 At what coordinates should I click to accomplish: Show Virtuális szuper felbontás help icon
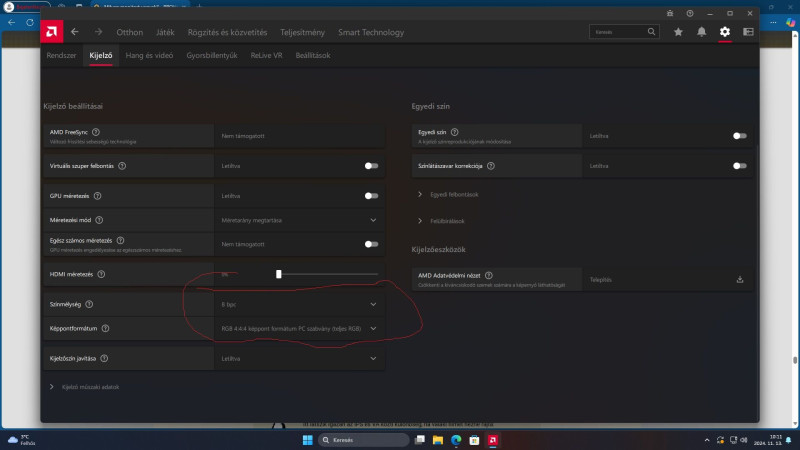[x=122, y=166]
